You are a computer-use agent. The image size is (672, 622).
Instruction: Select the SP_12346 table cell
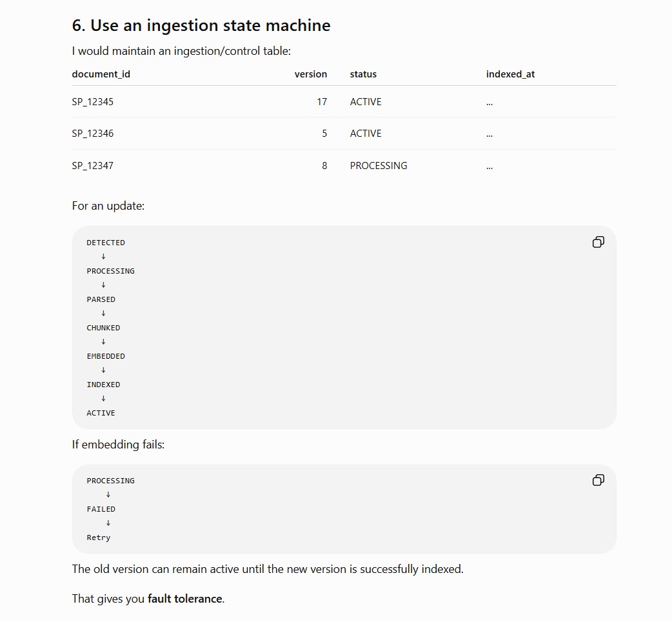pyautogui.click(x=93, y=134)
